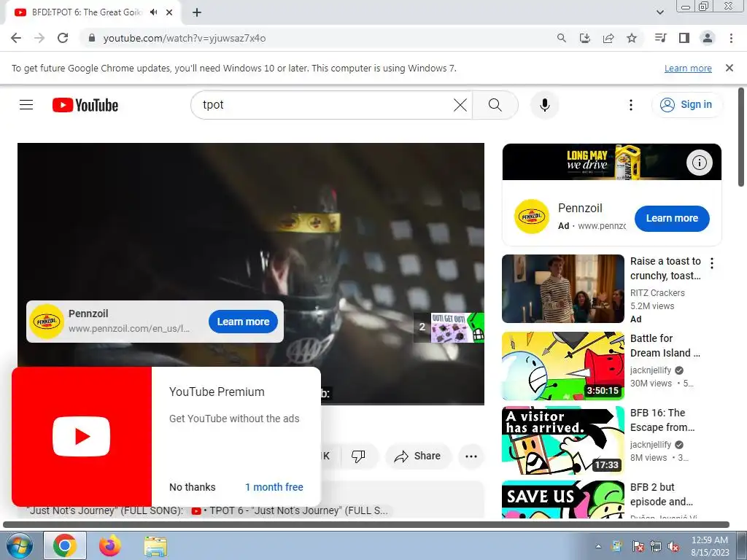
Task: Dislike the video with thumbs-down
Action: pyautogui.click(x=358, y=456)
